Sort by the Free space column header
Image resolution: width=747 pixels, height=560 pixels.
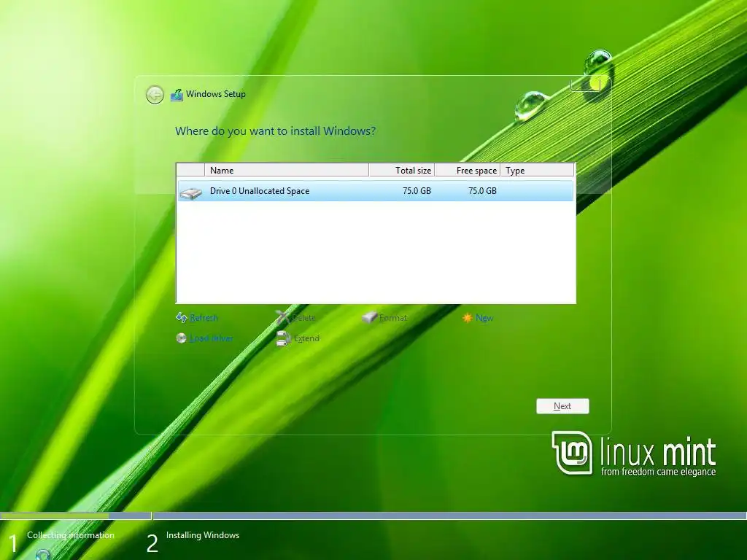(x=468, y=170)
